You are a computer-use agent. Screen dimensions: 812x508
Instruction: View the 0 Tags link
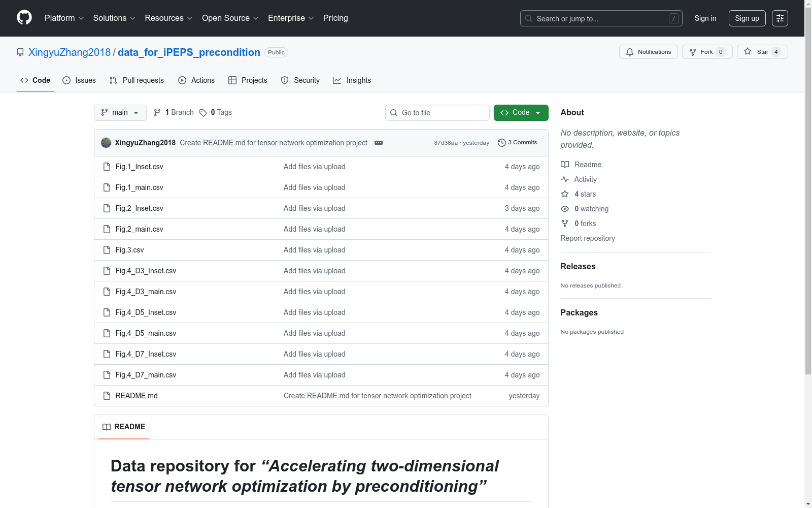point(216,112)
